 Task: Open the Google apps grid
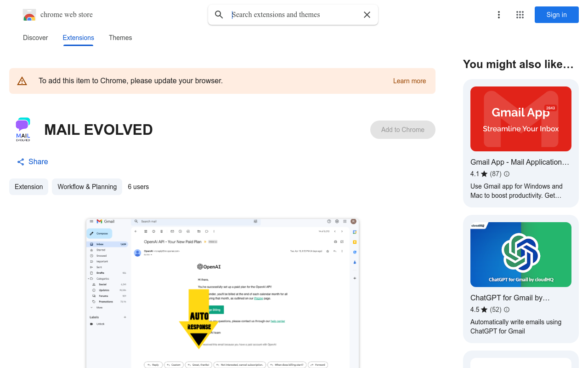520,15
